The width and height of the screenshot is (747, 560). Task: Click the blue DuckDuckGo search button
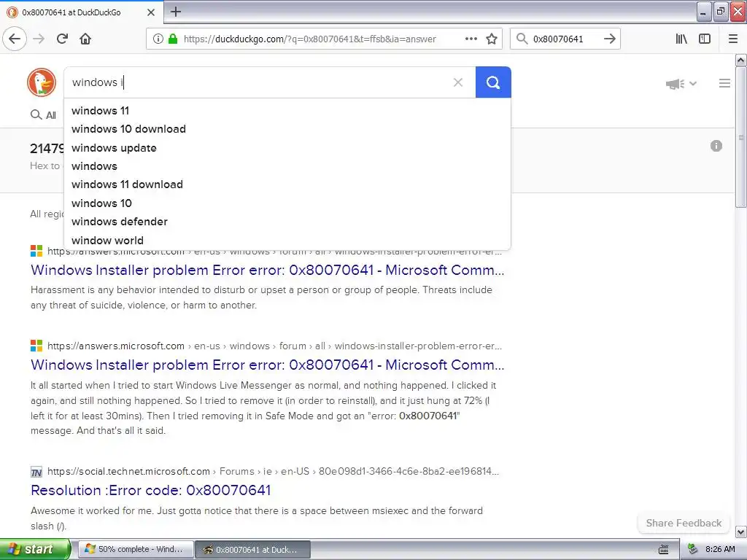coord(493,82)
